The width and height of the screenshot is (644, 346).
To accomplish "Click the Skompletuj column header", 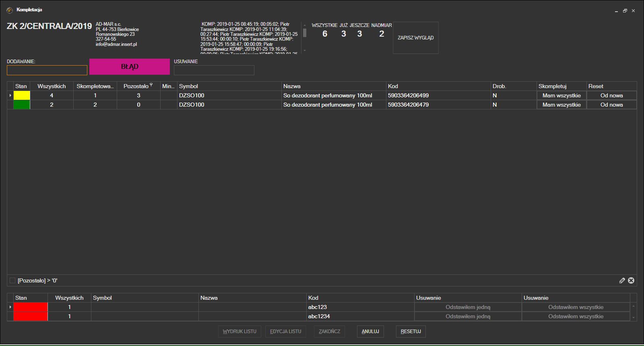I will coord(561,86).
